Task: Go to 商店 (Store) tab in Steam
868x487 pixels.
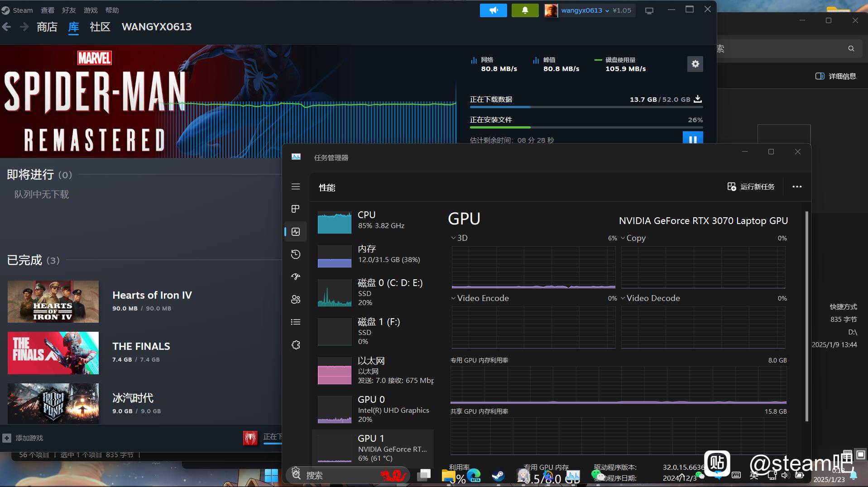Action: tap(47, 27)
